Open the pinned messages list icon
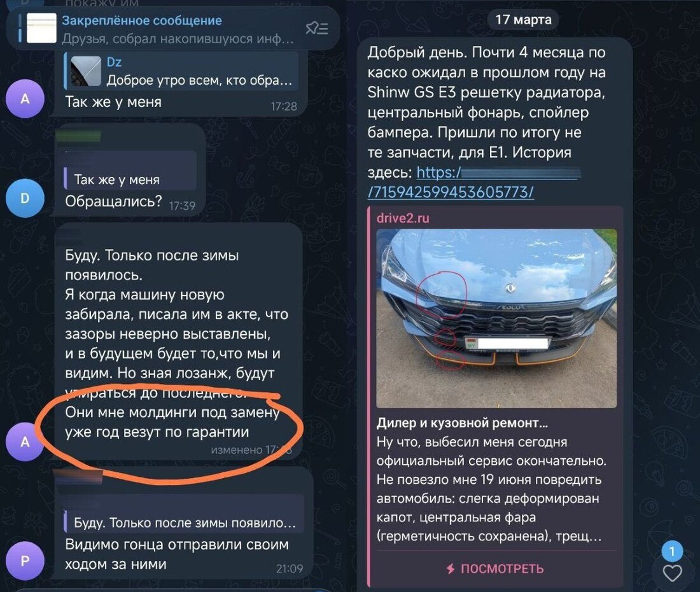The image size is (700, 592). [x=316, y=29]
